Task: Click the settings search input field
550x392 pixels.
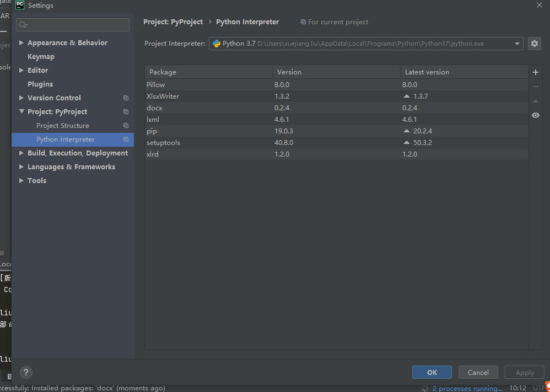Action: 73,25
